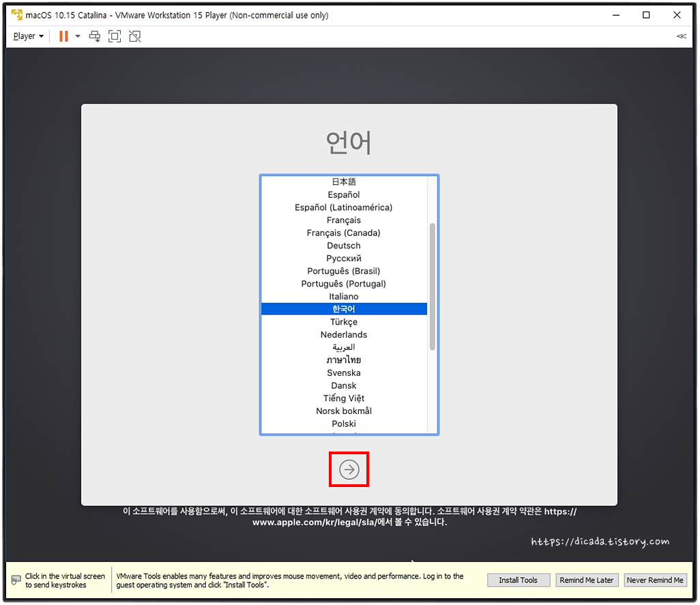700x605 pixels.
Task: Select ภาษาไทย language
Action: 344,360
